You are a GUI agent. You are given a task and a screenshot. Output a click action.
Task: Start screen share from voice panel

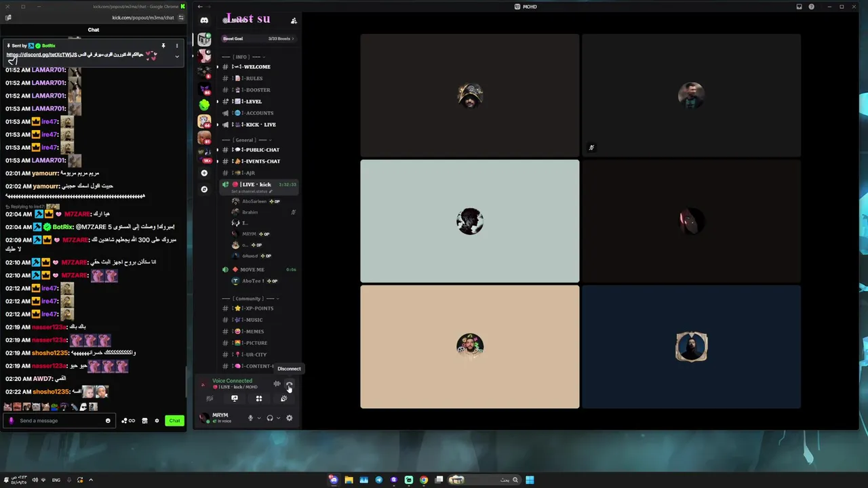tap(235, 399)
